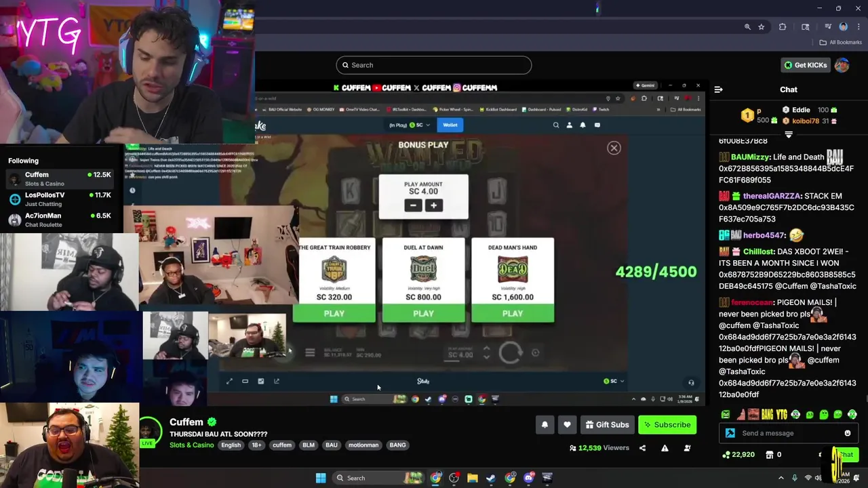Viewport: 868px width, 488px height.
Task: Click the Gift Subs button
Action: point(607,425)
